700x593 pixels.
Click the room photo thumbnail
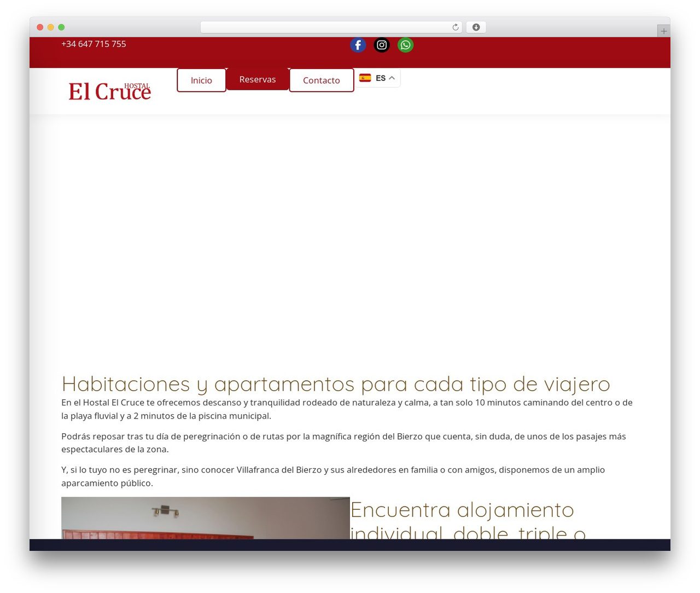coord(206,518)
